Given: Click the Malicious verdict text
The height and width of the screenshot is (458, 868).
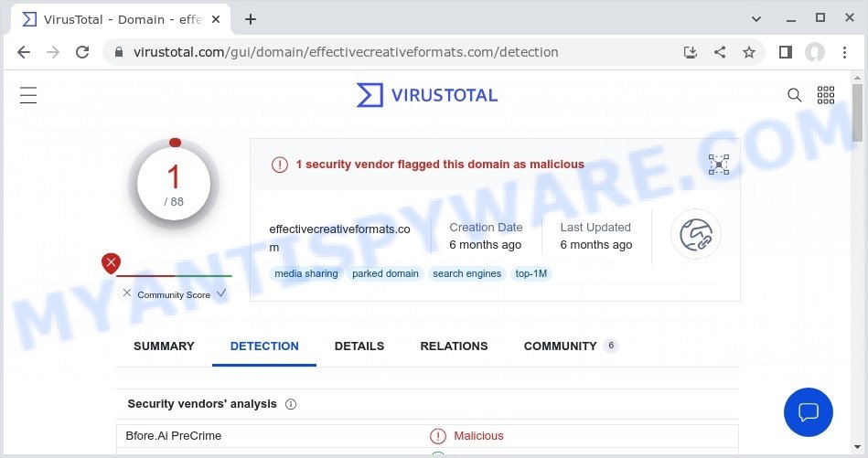Looking at the screenshot, I should coord(478,436).
